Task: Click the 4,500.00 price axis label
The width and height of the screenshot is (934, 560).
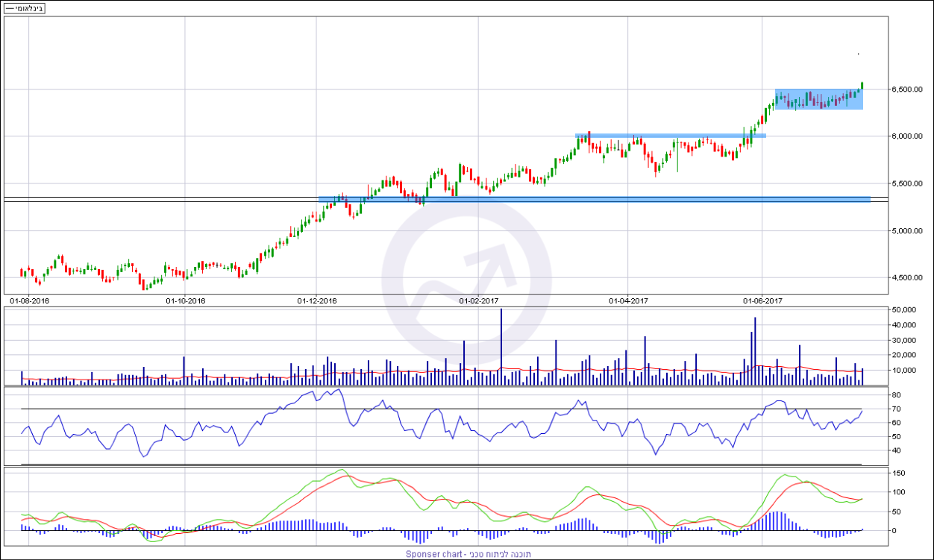Action: (x=906, y=278)
